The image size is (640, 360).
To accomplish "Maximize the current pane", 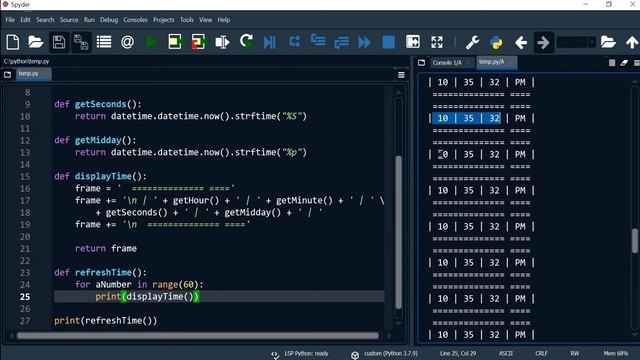I will pos(413,42).
